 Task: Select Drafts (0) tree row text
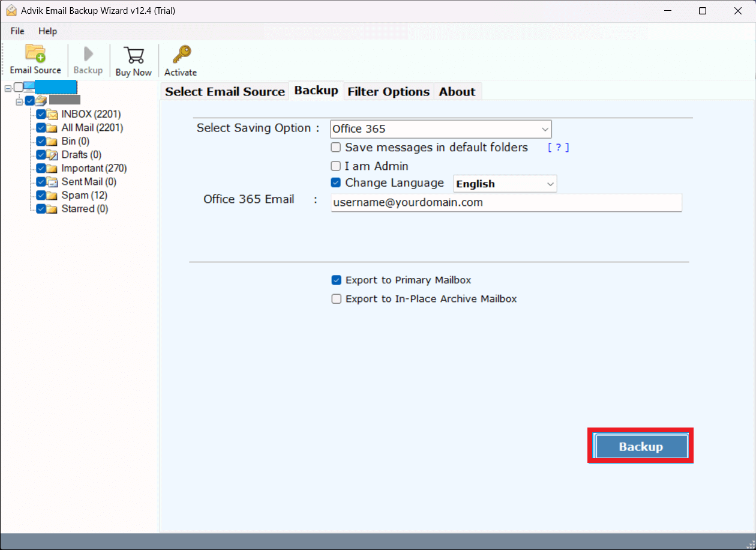pos(83,155)
